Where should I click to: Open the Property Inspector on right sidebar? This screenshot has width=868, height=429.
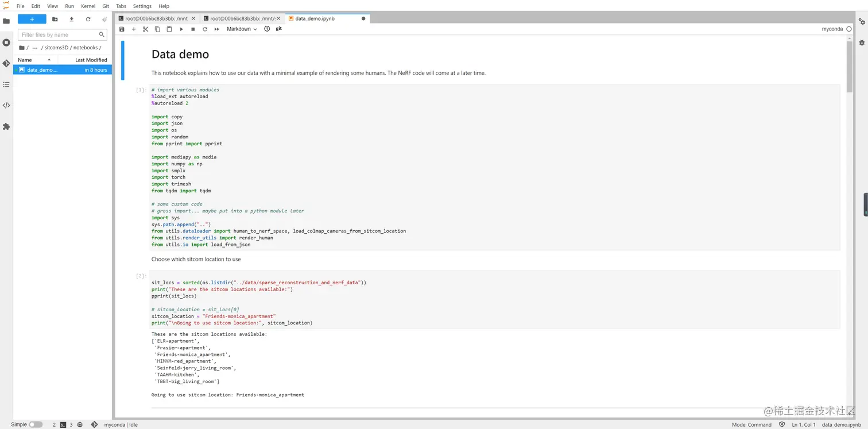pos(862,21)
